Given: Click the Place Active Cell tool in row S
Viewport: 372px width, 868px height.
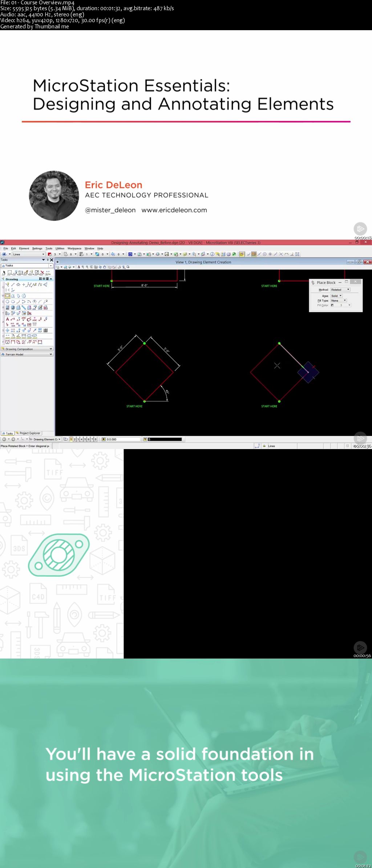Looking at the screenshot, I should coord(7,330).
